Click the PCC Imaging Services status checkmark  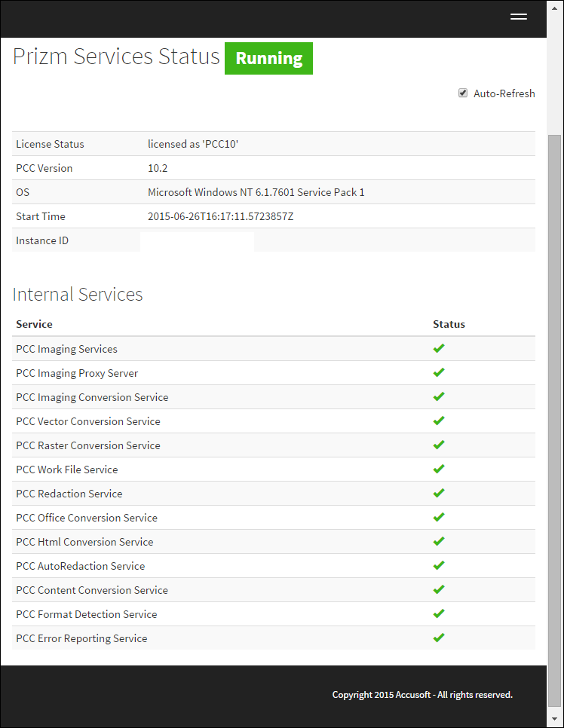439,348
